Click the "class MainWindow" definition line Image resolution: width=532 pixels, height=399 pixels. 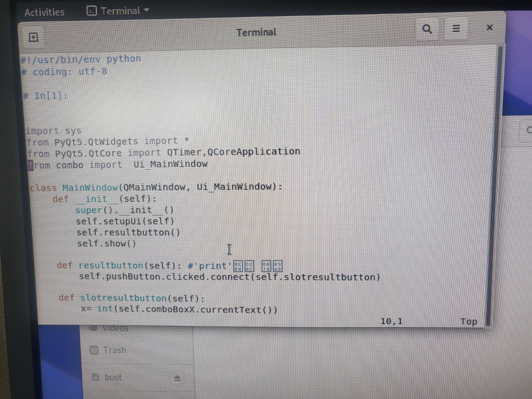[156, 187]
